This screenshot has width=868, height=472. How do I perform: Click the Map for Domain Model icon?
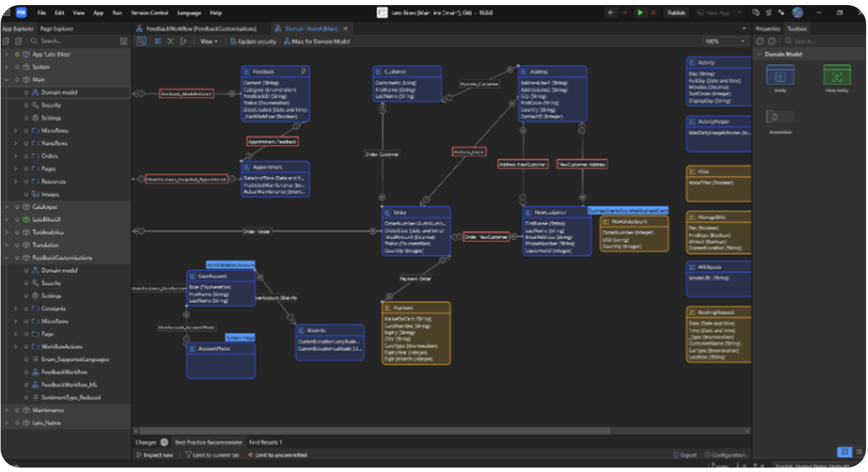tap(287, 42)
